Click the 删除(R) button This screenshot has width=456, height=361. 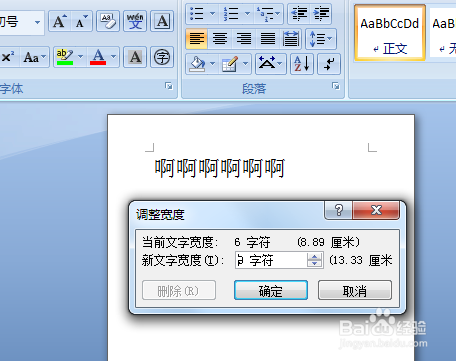pos(179,291)
